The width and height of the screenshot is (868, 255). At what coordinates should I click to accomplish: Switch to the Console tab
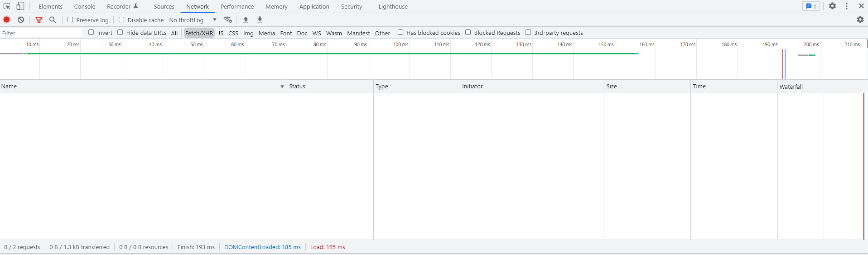[85, 6]
